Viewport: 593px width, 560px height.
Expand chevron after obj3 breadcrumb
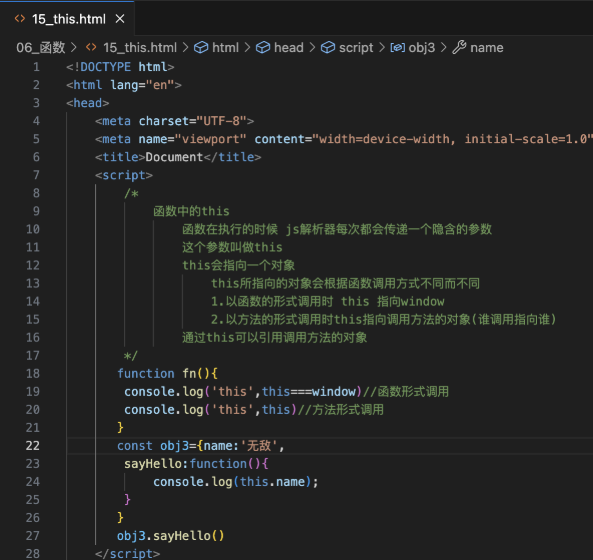[x=444, y=48]
